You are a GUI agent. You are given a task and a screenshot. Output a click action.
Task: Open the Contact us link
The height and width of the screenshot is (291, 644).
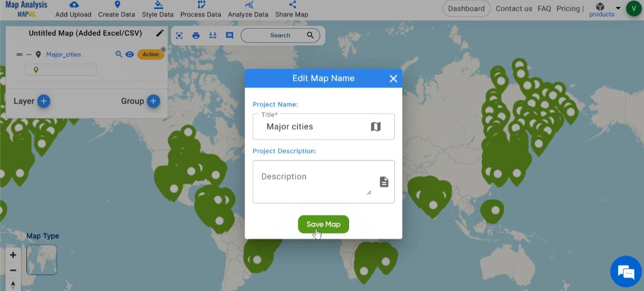click(514, 8)
